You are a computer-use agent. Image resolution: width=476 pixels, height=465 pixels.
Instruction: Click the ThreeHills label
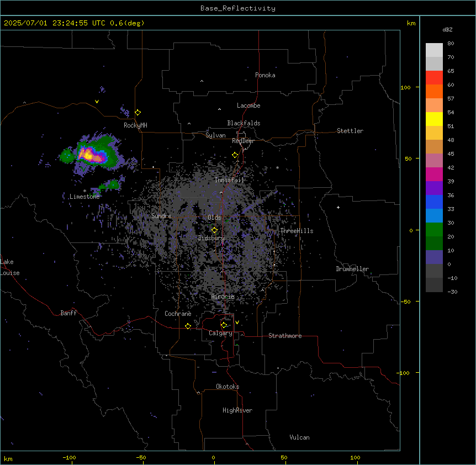297,231
